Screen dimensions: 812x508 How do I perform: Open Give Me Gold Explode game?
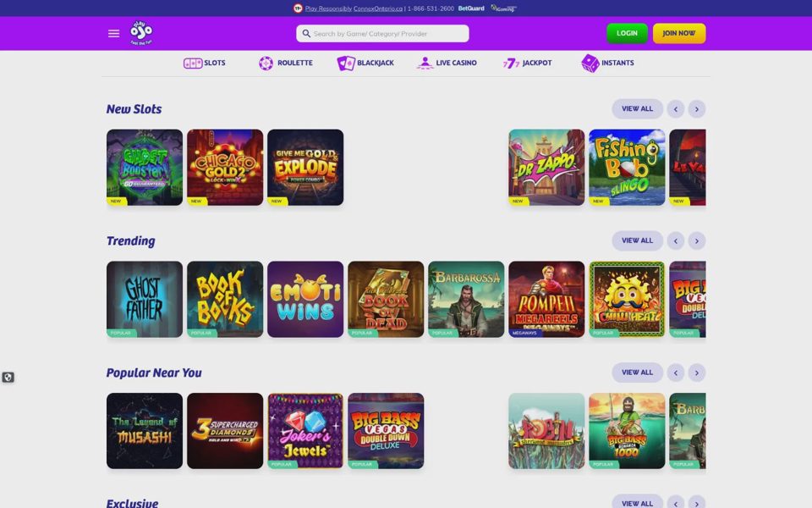[x=305, y=168]
